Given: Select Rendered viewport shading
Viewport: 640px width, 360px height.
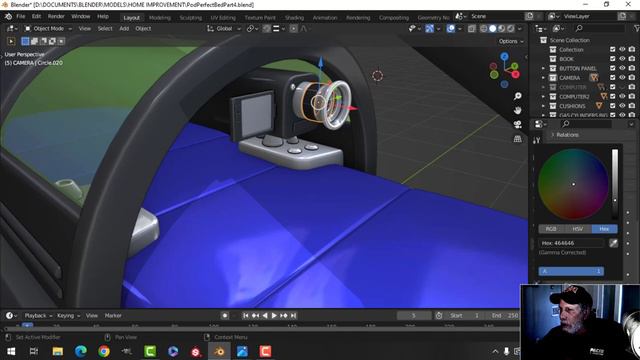Looking at the screenshot, I should tap(511, 29).
